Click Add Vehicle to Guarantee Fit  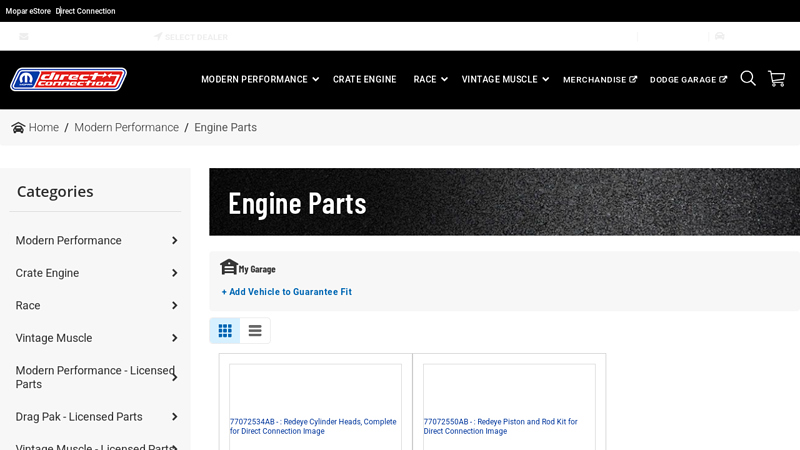pyautogui.click(x=287, y=292)
